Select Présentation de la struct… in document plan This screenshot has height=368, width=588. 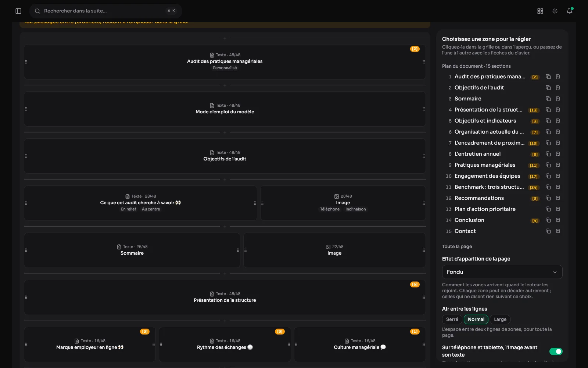pos(488,110)
